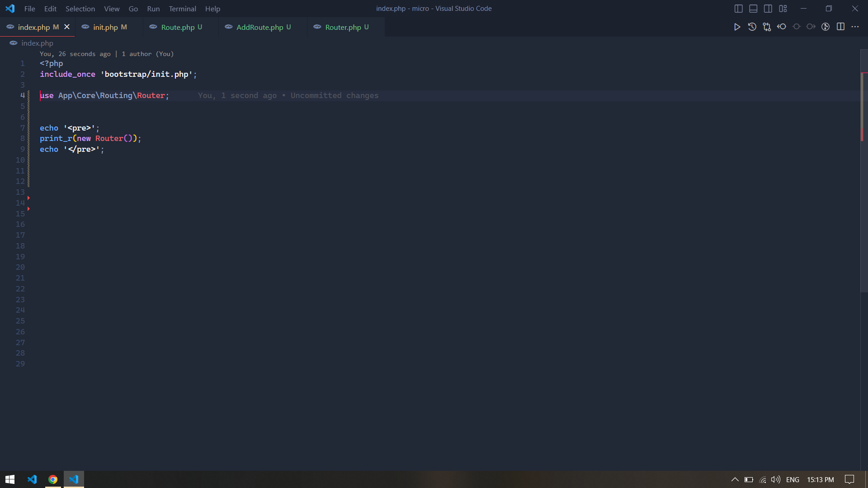Switch to the AddRoute.php tab
The width and height of the screenshot is (868, 488).
tap(263, 27)
